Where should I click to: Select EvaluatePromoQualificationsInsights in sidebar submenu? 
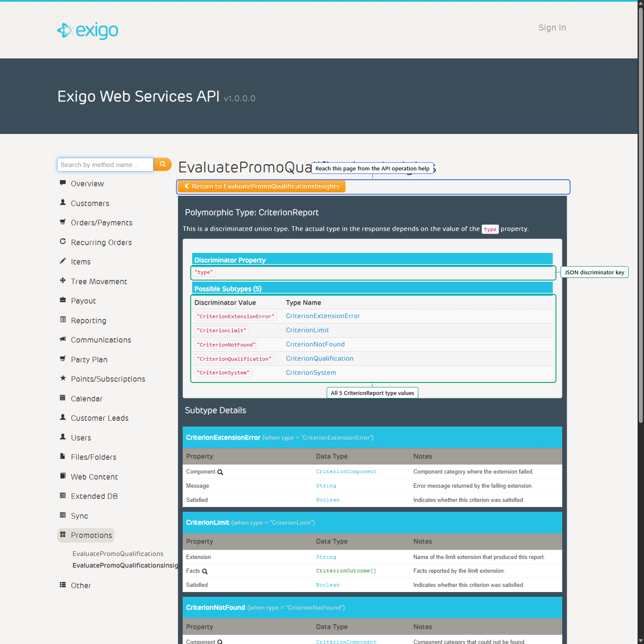click(125, 565)
